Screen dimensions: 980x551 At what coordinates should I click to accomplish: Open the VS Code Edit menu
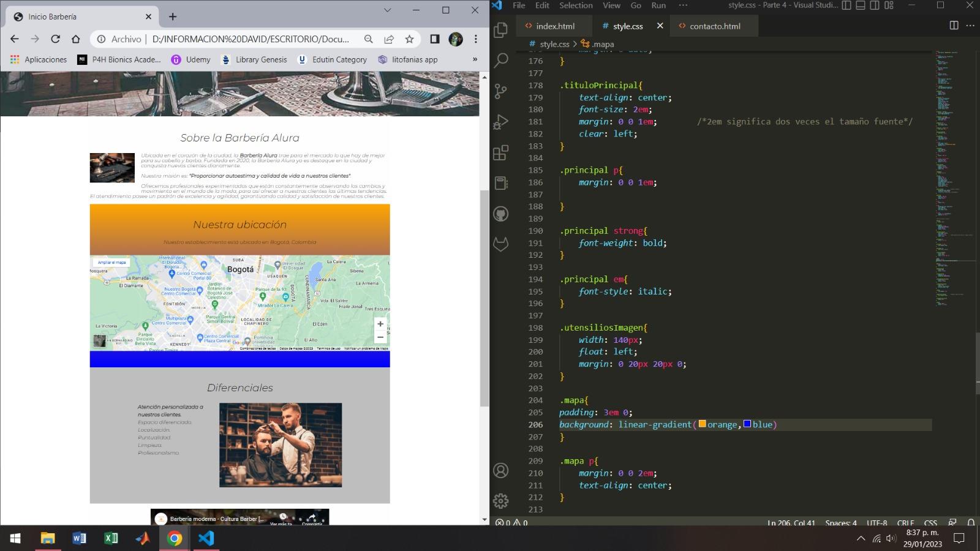pyautogui.click(x=542, y=6)
